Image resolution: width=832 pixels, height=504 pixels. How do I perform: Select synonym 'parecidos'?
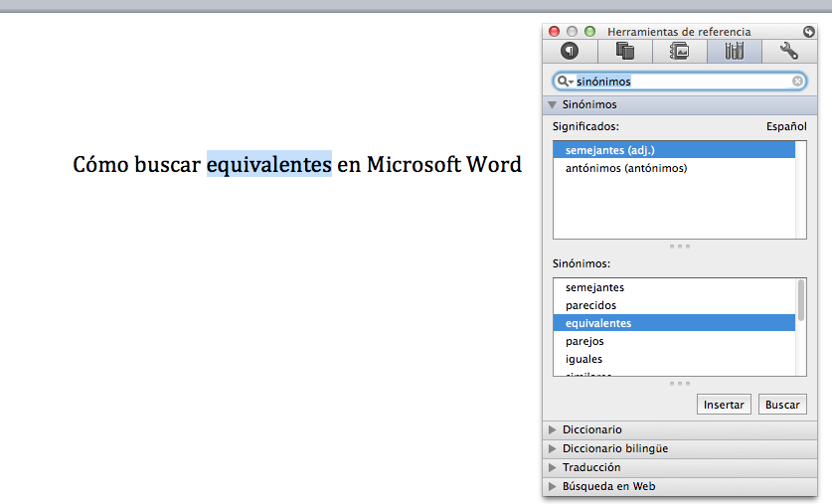(674, 305)
